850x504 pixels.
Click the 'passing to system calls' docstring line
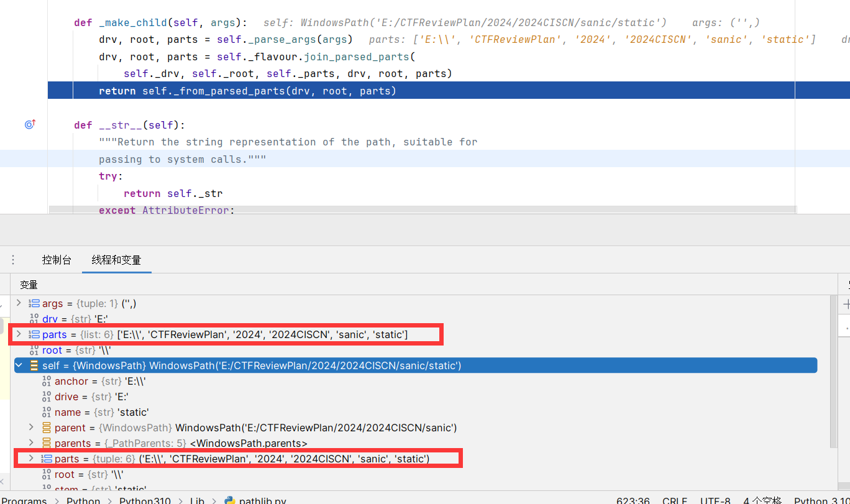[183, 159]
